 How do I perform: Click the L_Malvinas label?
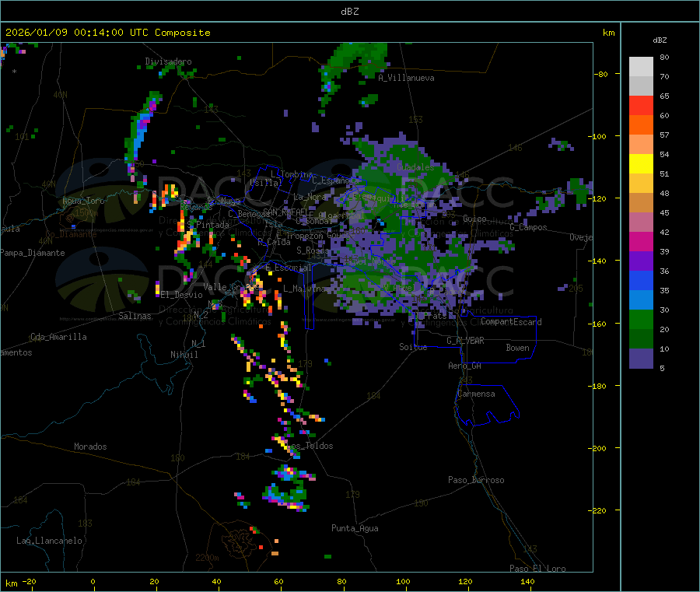(306, 289)
